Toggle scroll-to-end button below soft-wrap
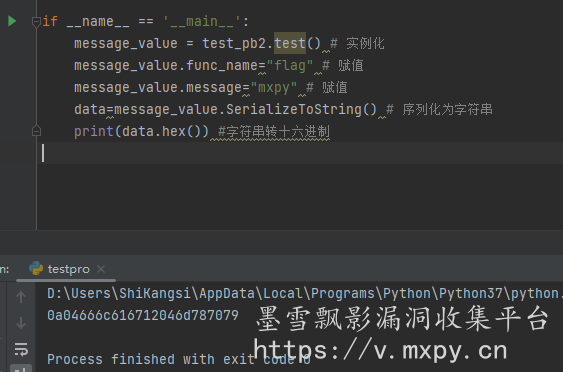563x372 pixels. [21, 369]
